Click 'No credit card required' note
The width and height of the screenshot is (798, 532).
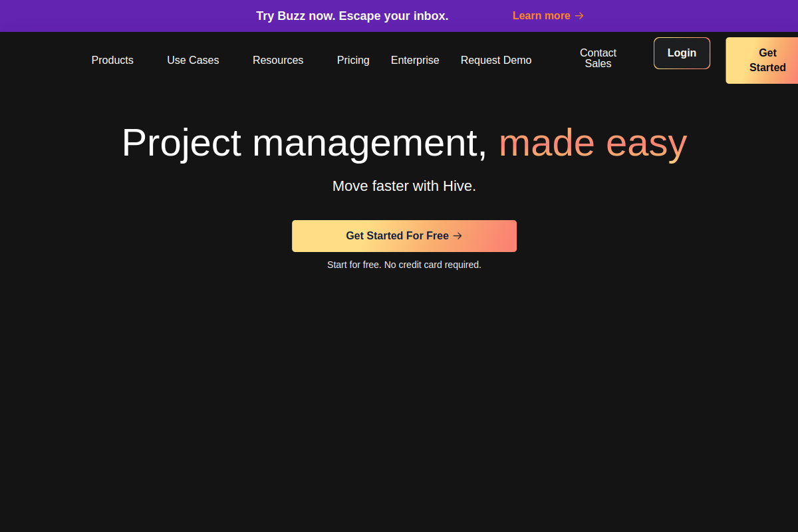point(432,265)
